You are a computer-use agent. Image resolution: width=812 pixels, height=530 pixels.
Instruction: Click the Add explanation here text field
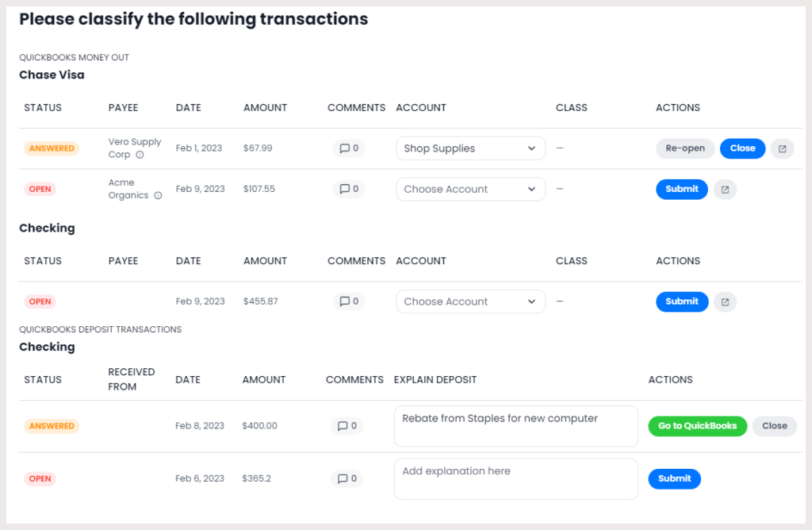tap(515, 479)
